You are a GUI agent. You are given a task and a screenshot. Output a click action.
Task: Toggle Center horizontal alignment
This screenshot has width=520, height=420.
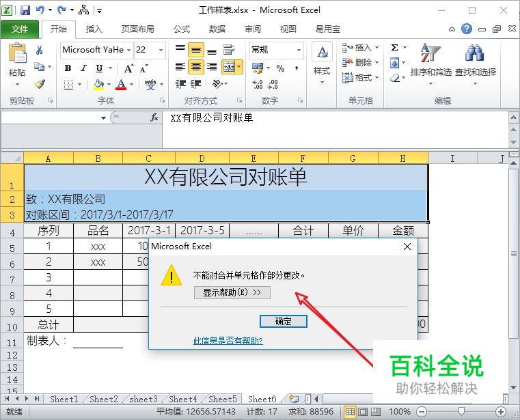[196, 67]
